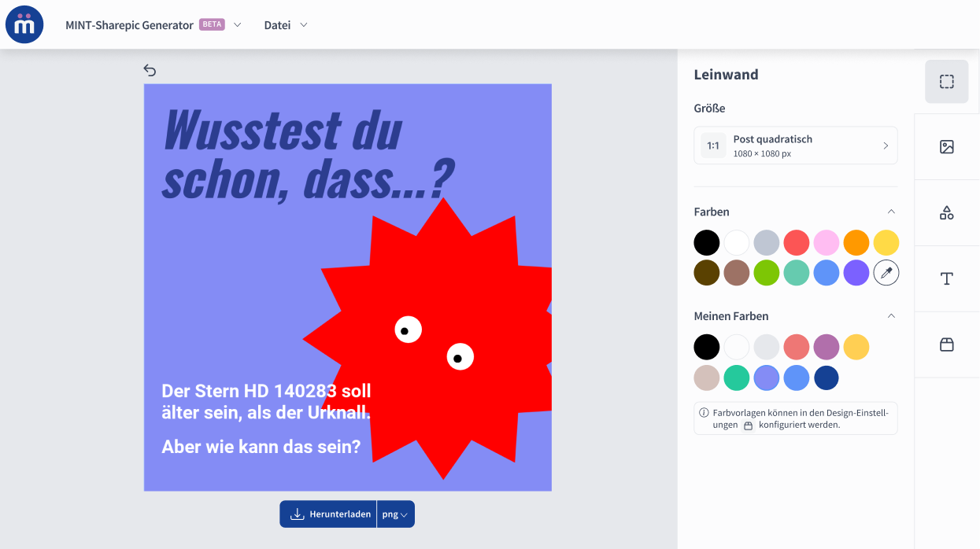The height and width of the screenshot is (549, 980).
Task: Select purple in Meinen Farben
Action: pos(827,347)
